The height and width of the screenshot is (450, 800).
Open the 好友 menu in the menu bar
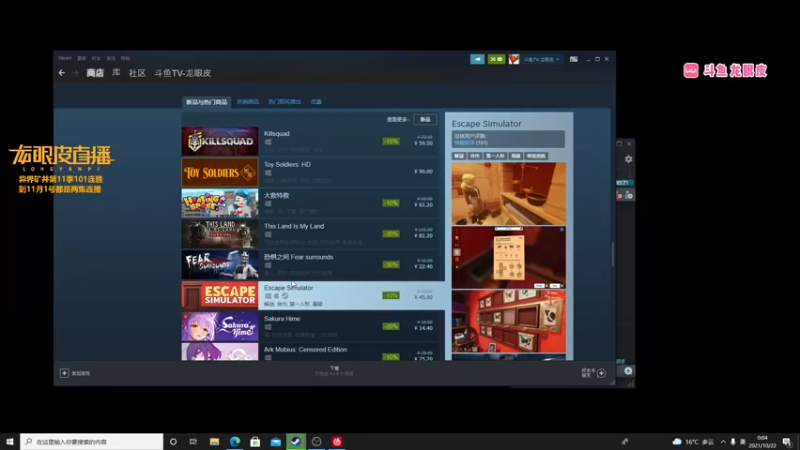96,58
